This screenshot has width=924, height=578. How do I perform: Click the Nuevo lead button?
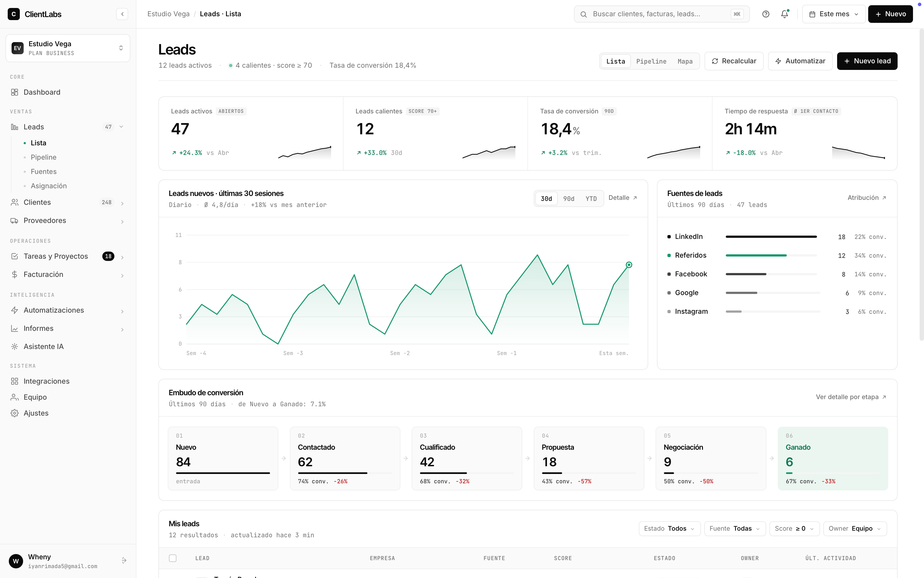point(867,61)
